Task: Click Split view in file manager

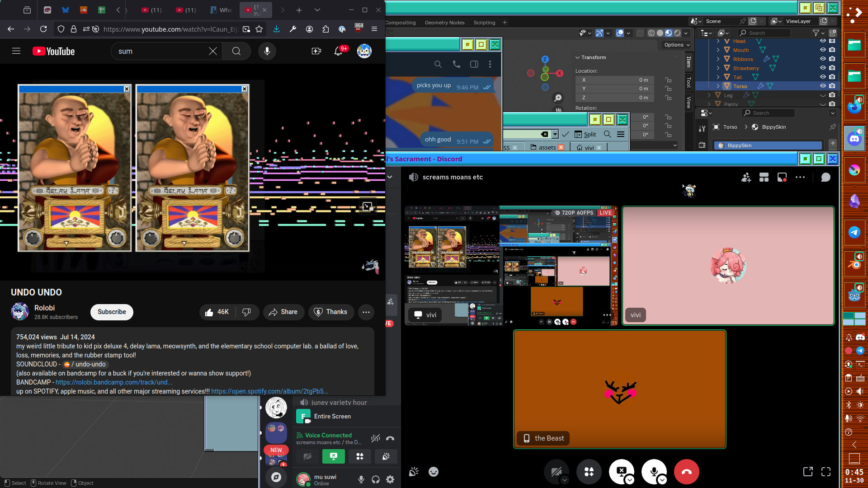Action: 585,134
